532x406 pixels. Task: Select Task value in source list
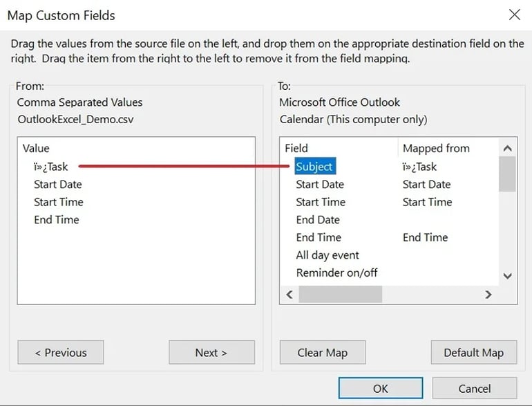point(51,167)
